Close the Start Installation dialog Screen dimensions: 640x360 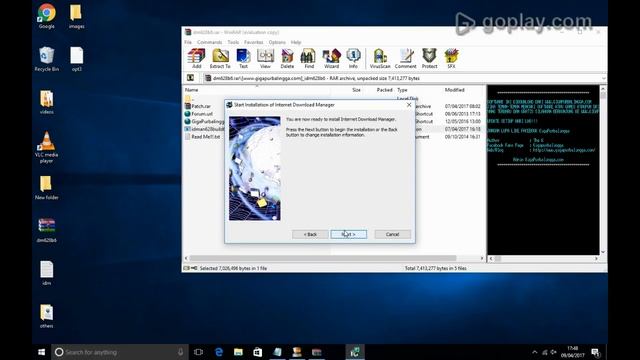pos(409,105)
